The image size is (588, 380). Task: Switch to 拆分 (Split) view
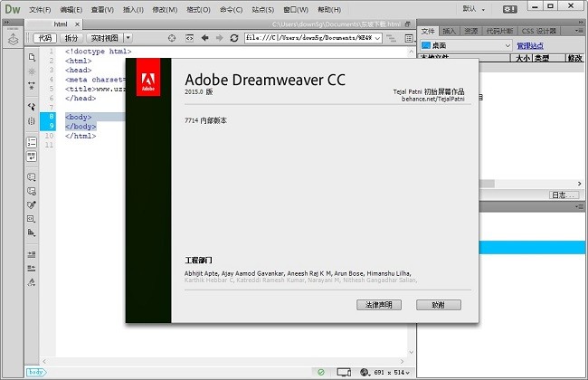[71, 38]
